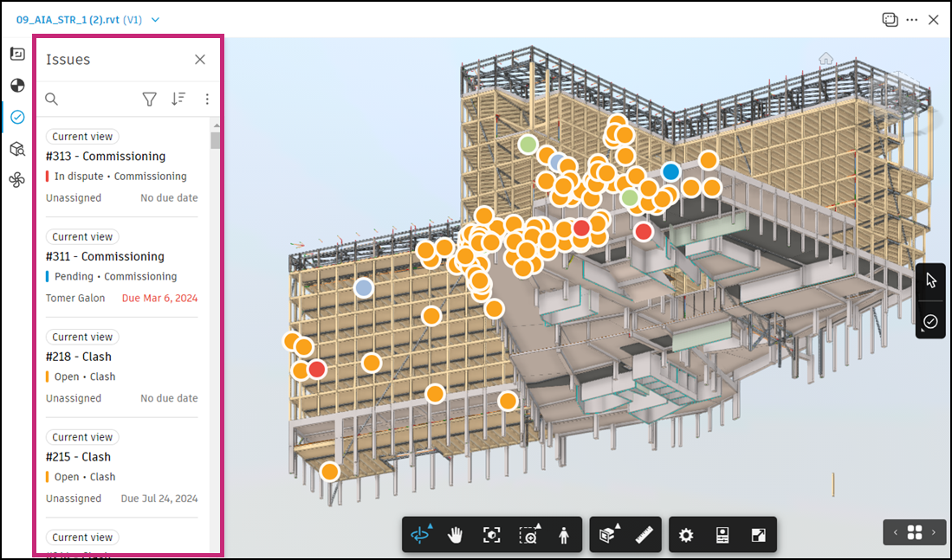Activate the First Person walk tool

click(x=564, y=535)
